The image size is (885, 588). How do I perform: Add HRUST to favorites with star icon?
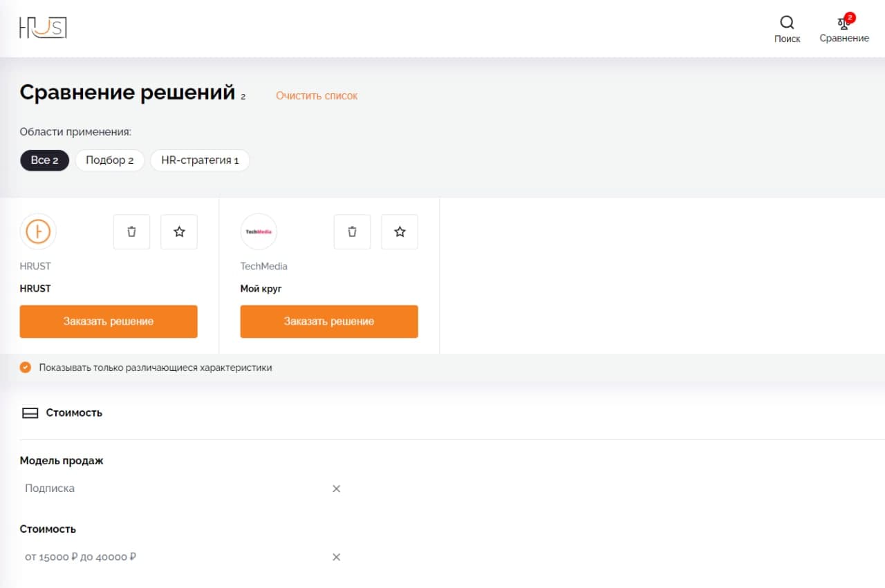pyautogui.click(x=179, y=231)
